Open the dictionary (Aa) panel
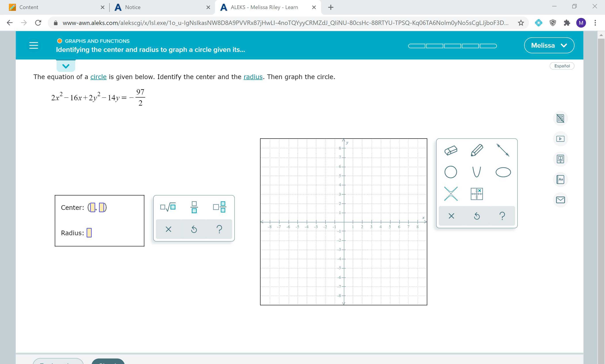Screen dimensions: 605x364 pyautogui.click(x=561, y=179)
